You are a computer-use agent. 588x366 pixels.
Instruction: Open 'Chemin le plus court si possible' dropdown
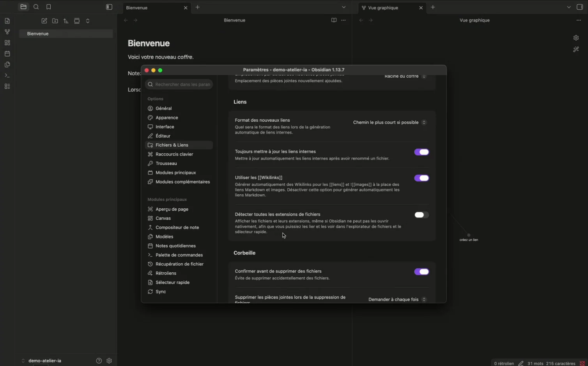tap(390, 123)
